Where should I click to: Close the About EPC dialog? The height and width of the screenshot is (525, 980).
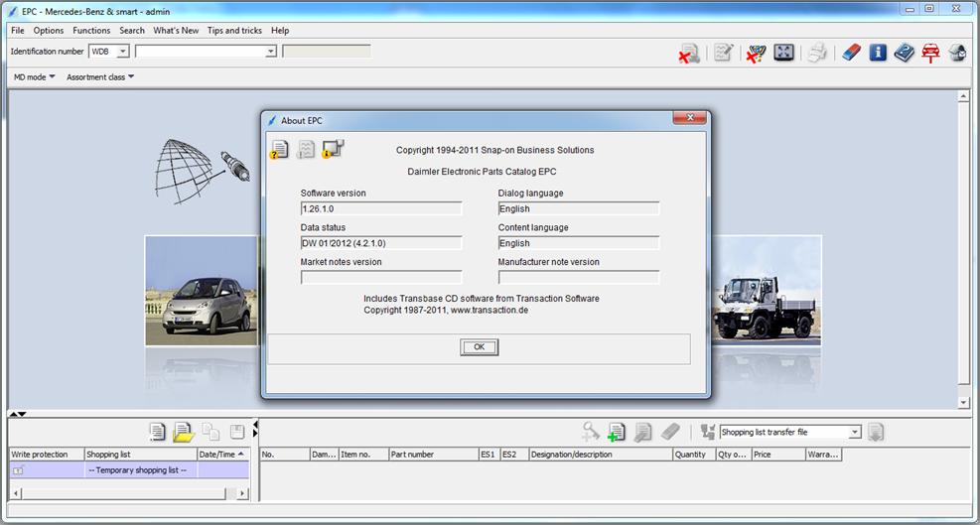coord(689,117)
